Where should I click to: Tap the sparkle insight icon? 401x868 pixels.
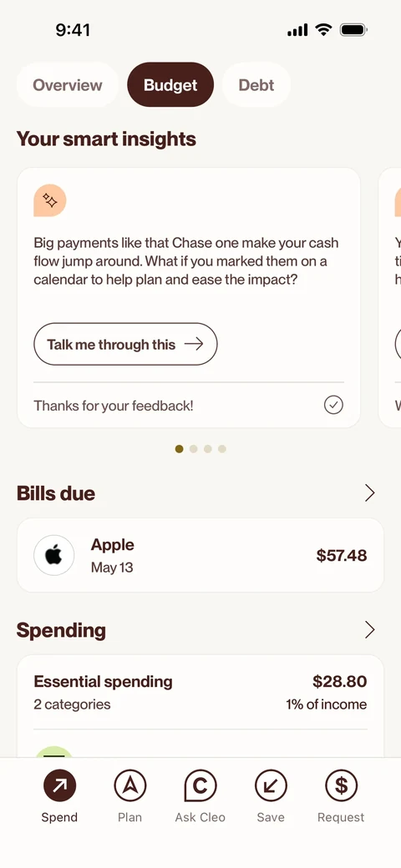[x=50, y=200]
